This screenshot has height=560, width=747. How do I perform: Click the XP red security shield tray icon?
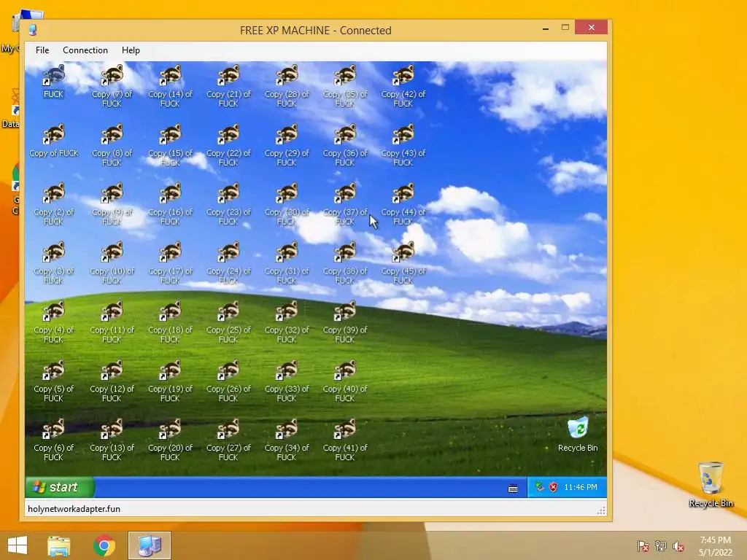(x=553, y=486)
